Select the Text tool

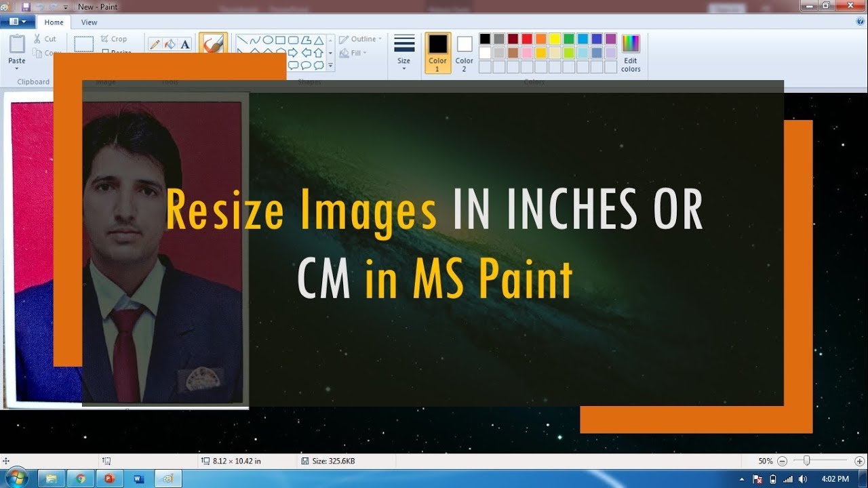[x=185, y=44]
